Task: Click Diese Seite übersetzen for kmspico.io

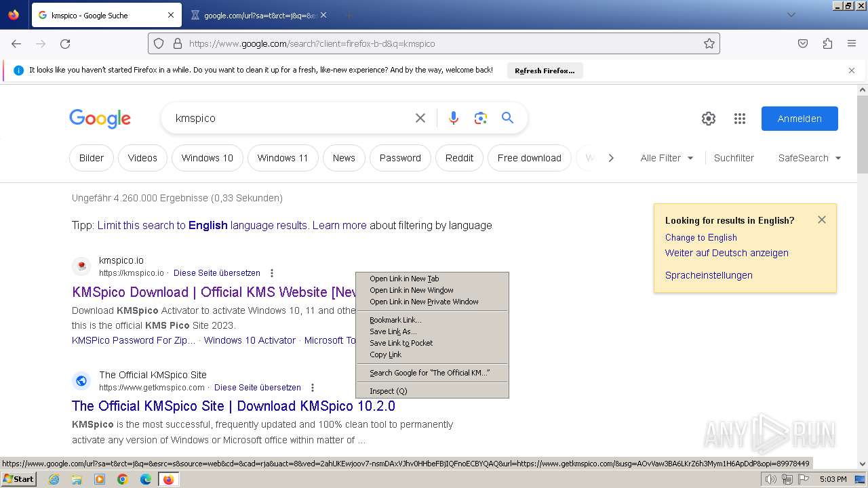Action: coord(217,273)
